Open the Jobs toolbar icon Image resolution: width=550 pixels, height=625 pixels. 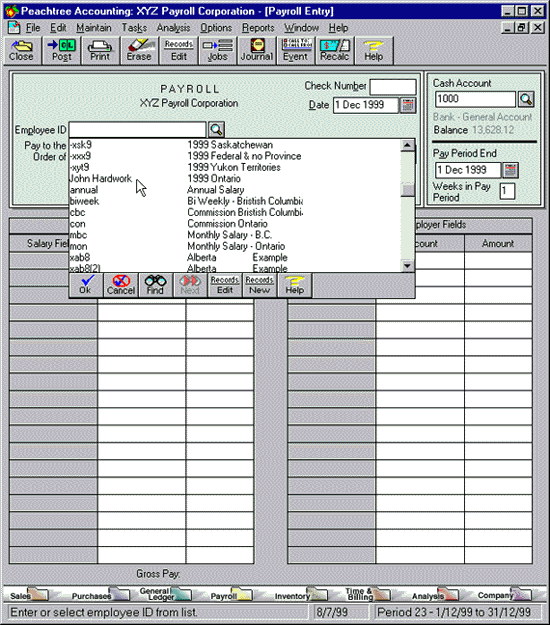pyautogui.click(x=218, y=51)
